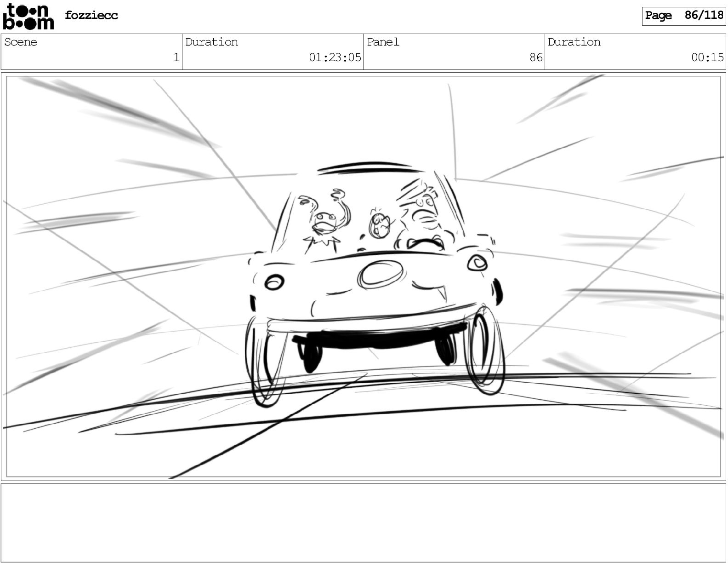The image size is (728, 563).
Task: Click the panel duration '00:15'
Action: pyautogui.click(x=708, y=57)
